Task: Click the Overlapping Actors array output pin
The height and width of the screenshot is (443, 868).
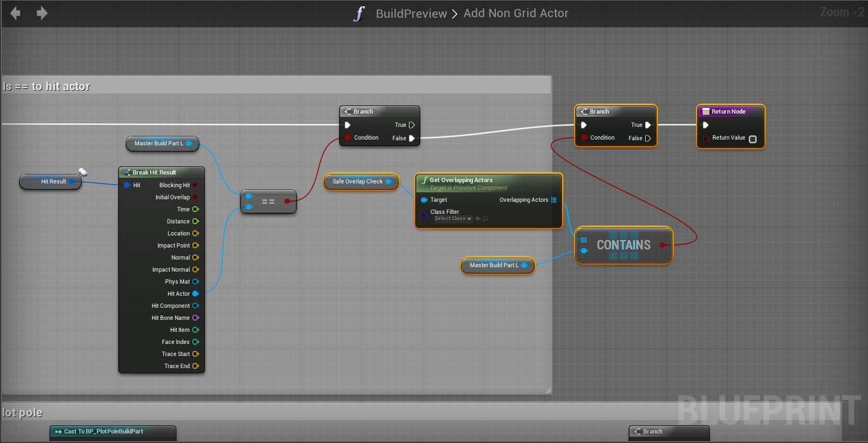Action: pyautogui.click(x=554, y=200)
